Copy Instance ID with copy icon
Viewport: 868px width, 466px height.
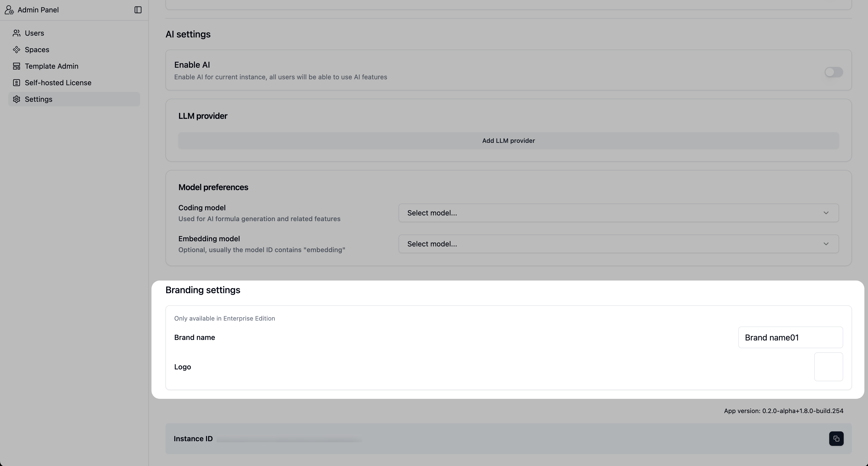[836, 439]
